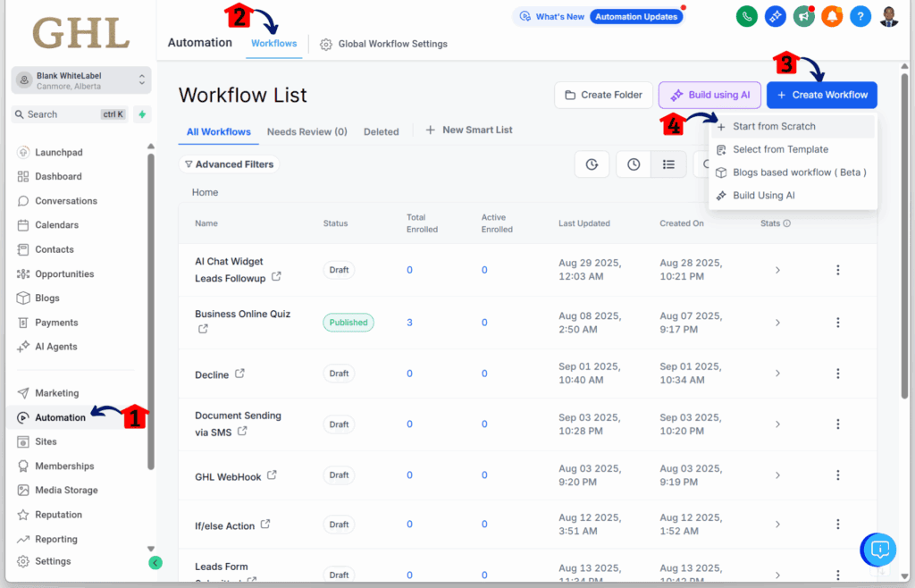Expand stats chevron for Document Sending via SMS
This screenshot has height=588, width=915.
point(777,424)
